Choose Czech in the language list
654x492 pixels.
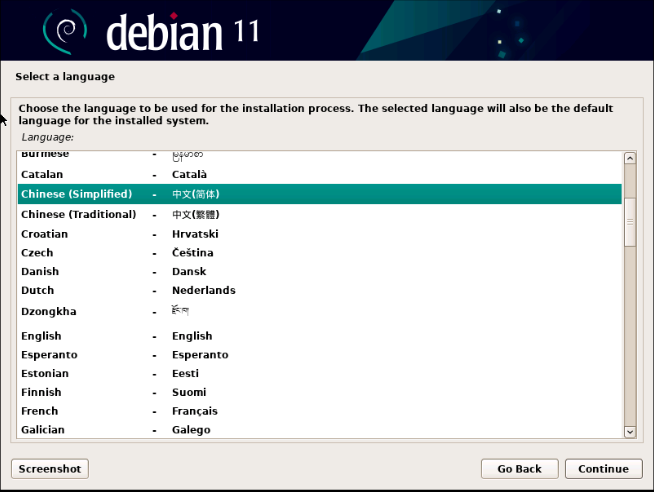319,253
